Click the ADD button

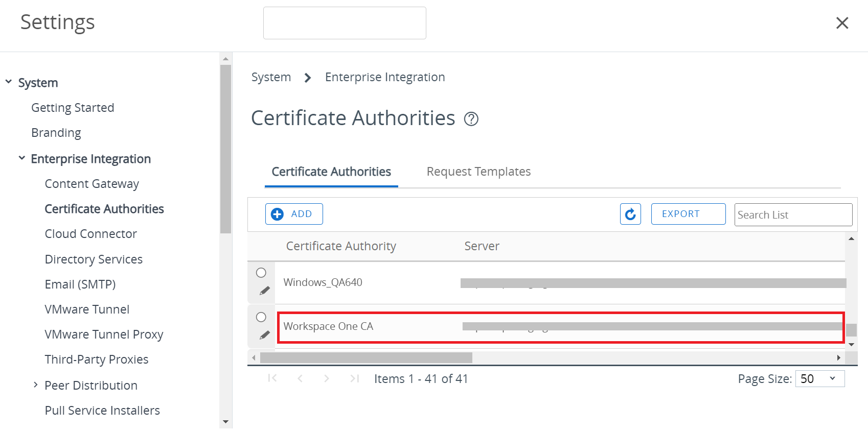click(x=294, y=214)
